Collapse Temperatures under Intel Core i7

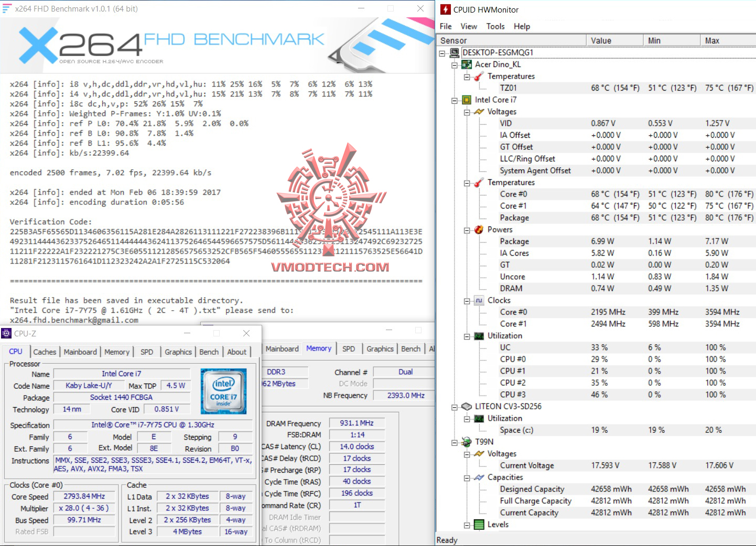467,183
